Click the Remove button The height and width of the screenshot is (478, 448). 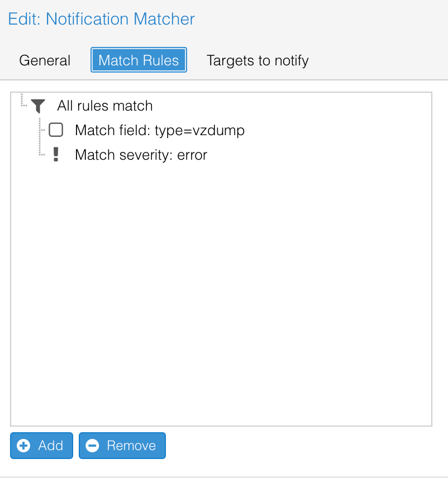tap(122, 446)
